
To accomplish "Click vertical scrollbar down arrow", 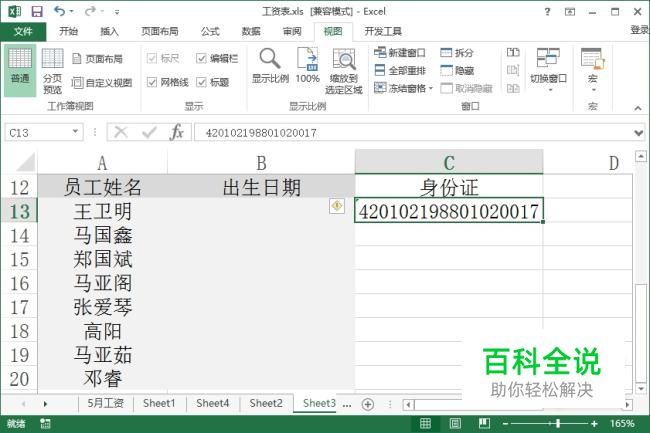I will coord(641,389).
